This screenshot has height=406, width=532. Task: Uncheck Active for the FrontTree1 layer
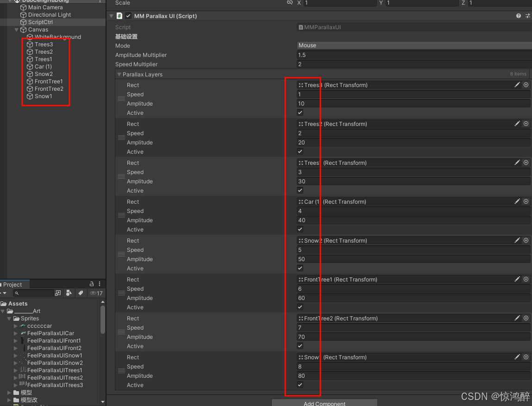click(300, 307)
